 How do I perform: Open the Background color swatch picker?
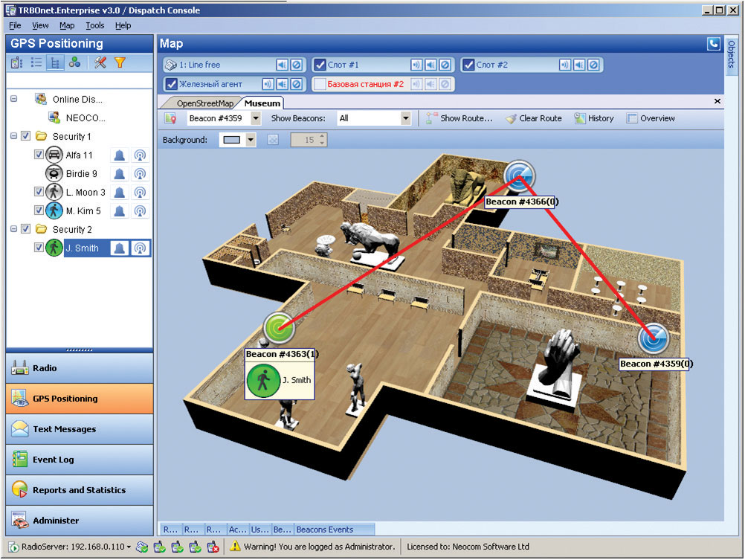tap(251, 140)
